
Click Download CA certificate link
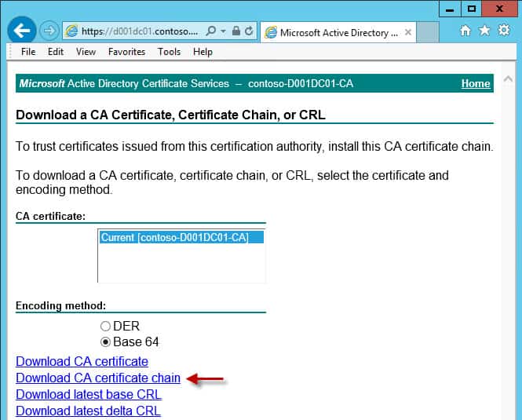point(82,361)
